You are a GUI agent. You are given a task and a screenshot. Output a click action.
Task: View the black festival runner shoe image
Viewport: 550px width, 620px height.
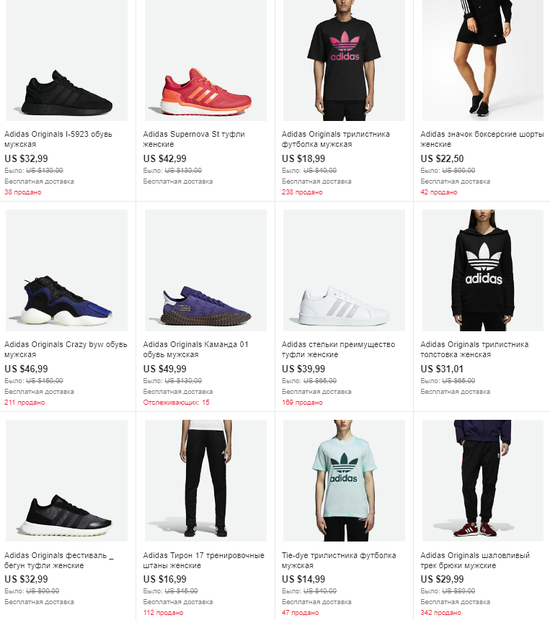tap(66, 480)
